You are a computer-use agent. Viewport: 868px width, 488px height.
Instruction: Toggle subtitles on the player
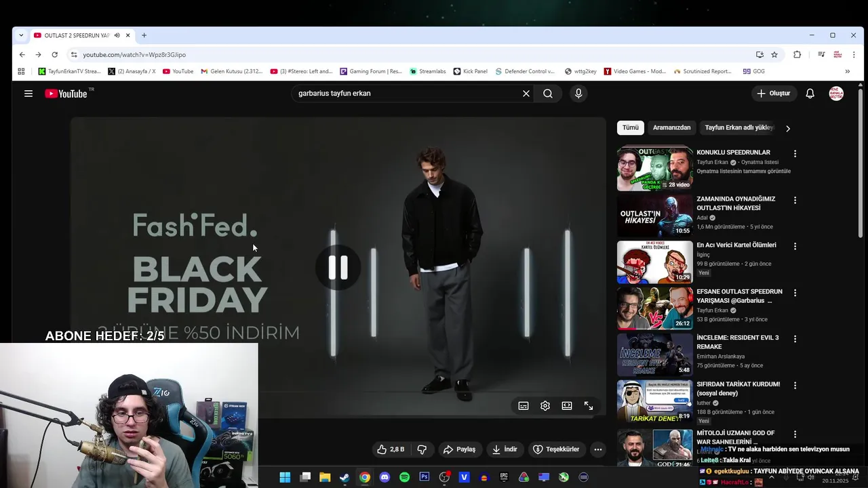524,406
